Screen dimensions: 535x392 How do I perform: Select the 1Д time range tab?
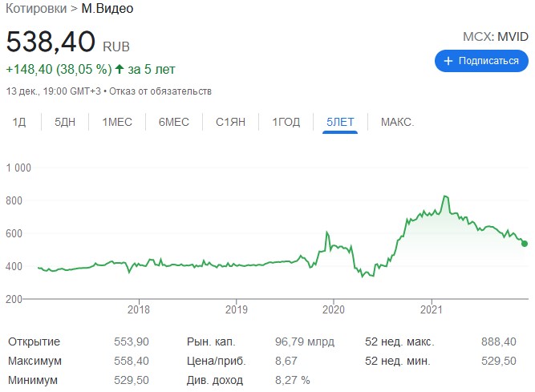point(19,122)
